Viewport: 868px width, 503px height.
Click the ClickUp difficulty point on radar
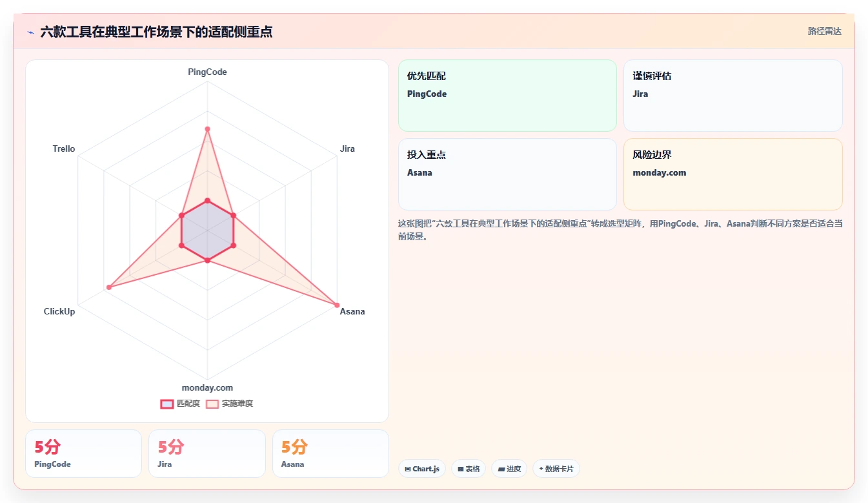pos(109,287)
